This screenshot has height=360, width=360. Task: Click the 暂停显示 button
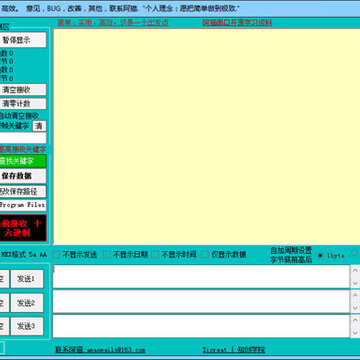point(22,40)
